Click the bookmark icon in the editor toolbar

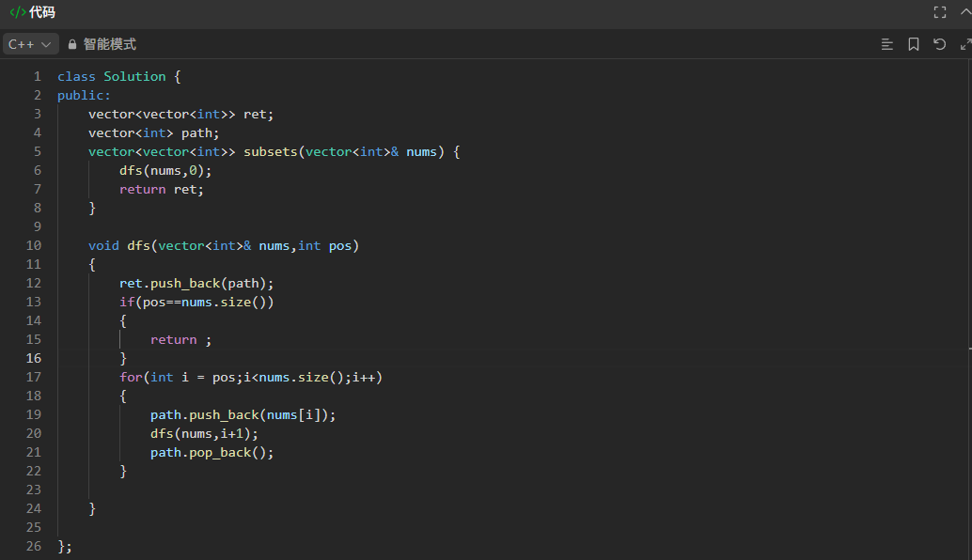pos(913,44)
